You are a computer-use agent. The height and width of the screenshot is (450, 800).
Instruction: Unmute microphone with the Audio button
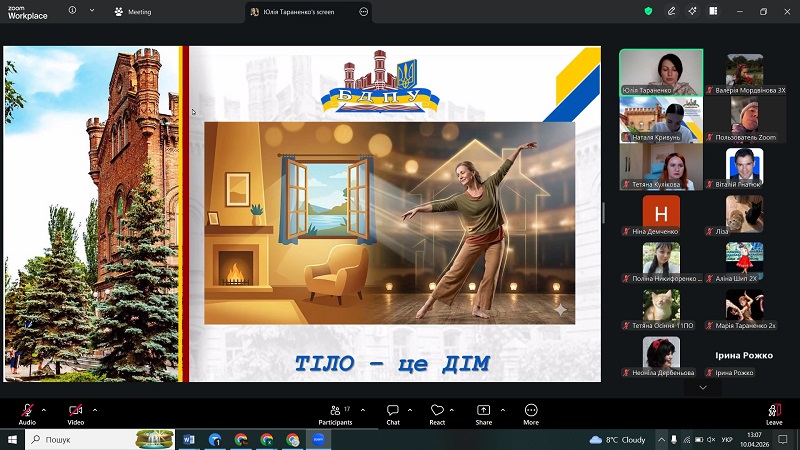point(27,411)
